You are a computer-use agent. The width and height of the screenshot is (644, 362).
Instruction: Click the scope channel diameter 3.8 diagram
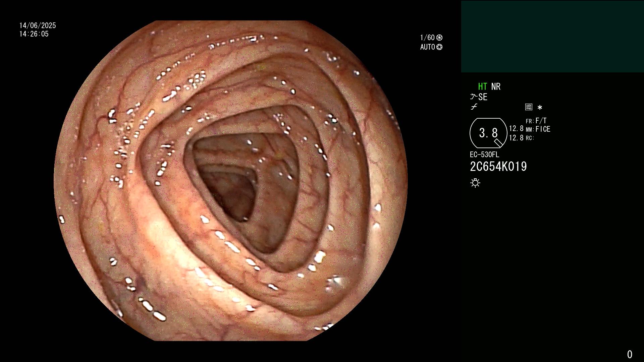tap(488, 133)
